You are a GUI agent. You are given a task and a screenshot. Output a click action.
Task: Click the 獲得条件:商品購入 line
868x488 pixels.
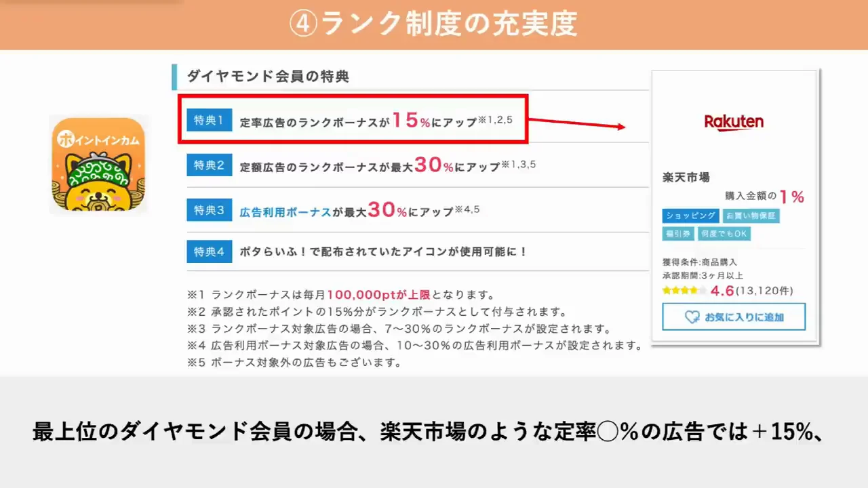(700, 262)
